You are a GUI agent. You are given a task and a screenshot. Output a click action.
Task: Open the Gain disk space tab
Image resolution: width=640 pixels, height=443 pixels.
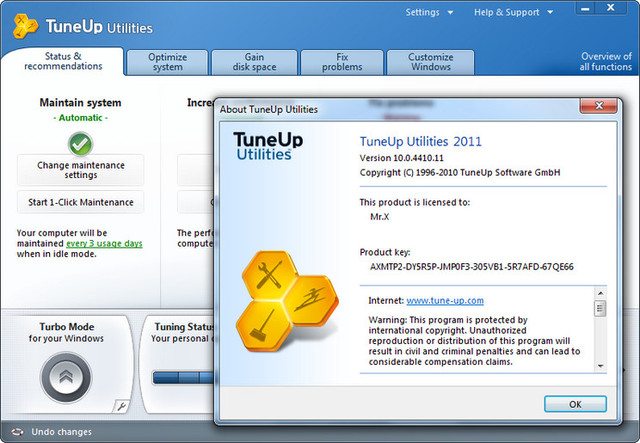[x=254, y=62]
